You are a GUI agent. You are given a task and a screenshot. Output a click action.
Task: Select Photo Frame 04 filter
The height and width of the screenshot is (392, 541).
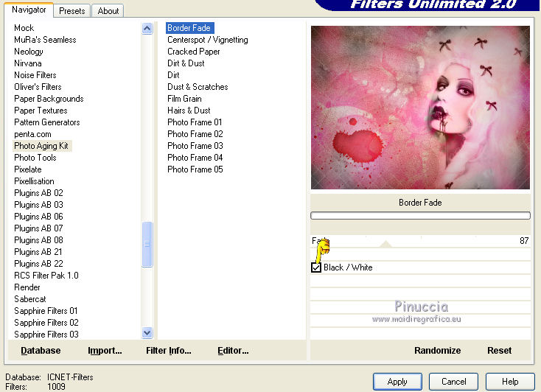(195, 158)
